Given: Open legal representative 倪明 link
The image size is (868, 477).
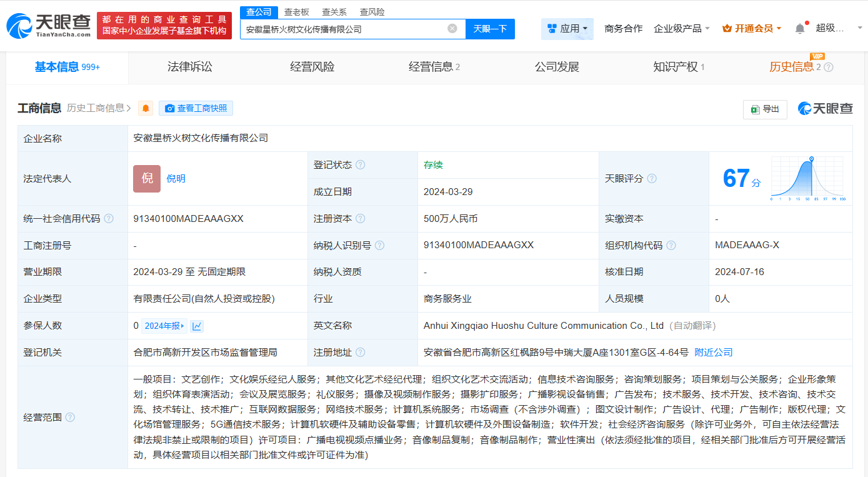Looking at the screenshot, I should (176, 179).
